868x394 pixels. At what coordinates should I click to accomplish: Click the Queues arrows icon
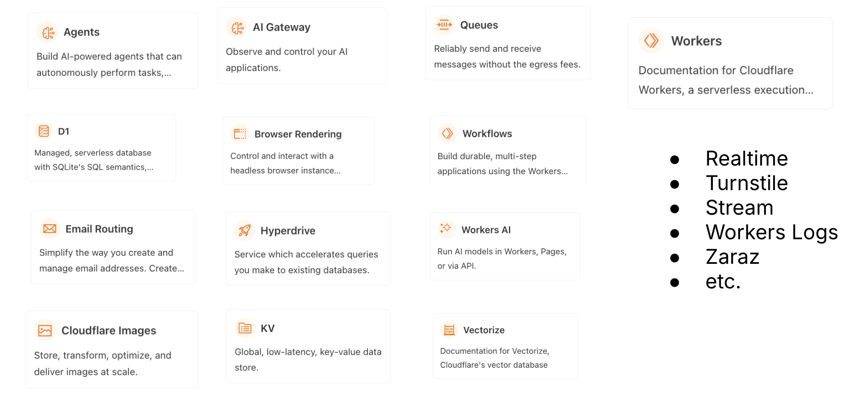[444, 25]
